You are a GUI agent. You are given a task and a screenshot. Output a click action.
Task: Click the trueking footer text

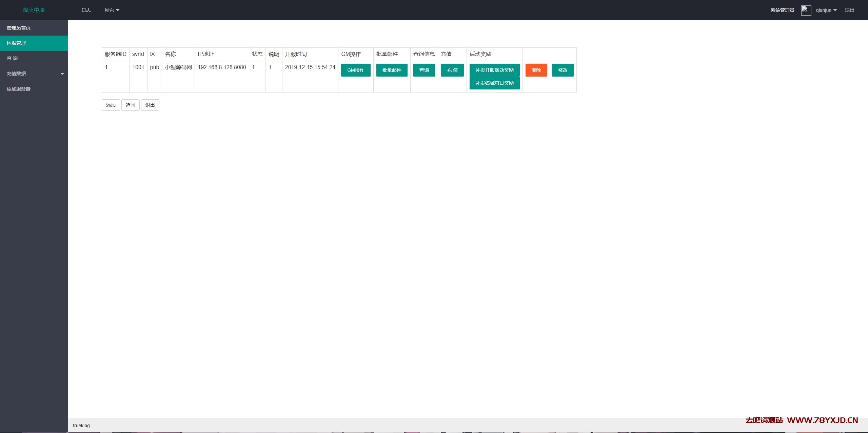[81, 426]
